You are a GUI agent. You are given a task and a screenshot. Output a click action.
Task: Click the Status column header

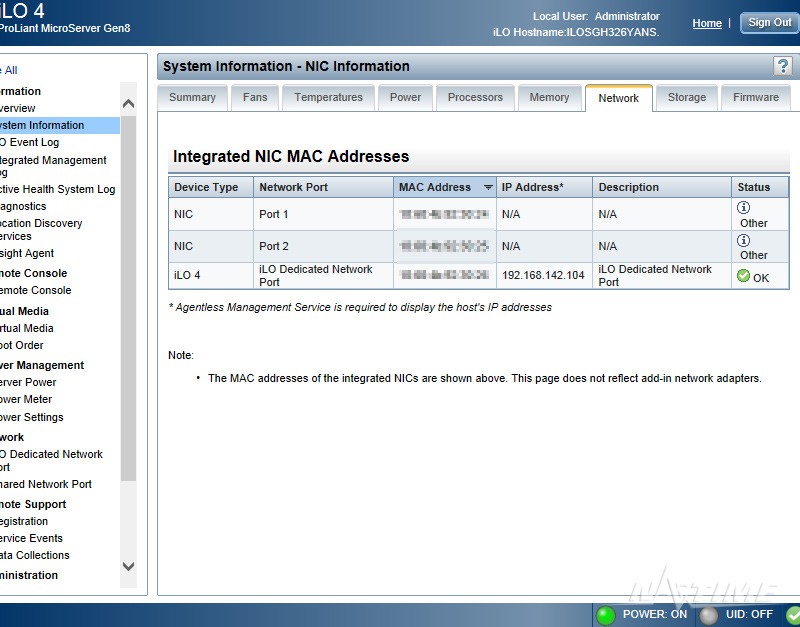point(760,187)
